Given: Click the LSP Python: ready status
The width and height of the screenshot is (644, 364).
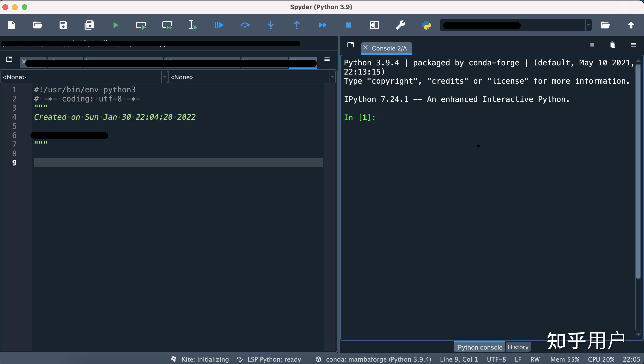Looking at the screenshot, I should tap(274, 359).
